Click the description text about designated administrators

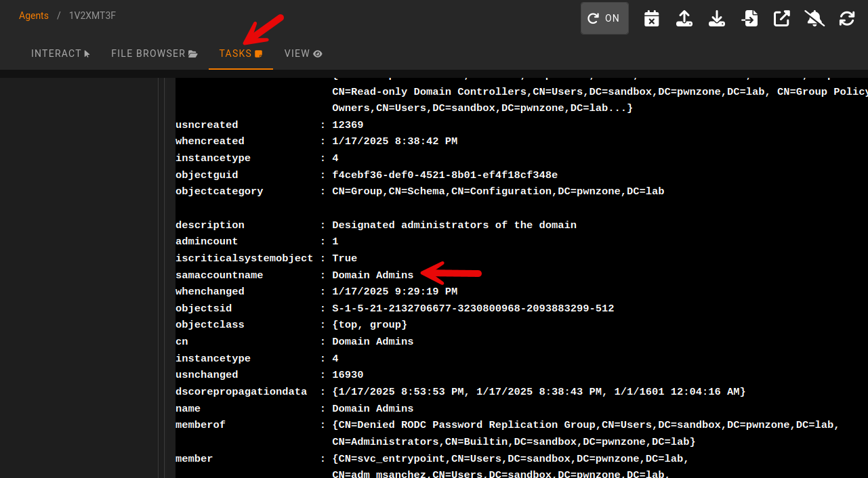click(x=454, y=225)
